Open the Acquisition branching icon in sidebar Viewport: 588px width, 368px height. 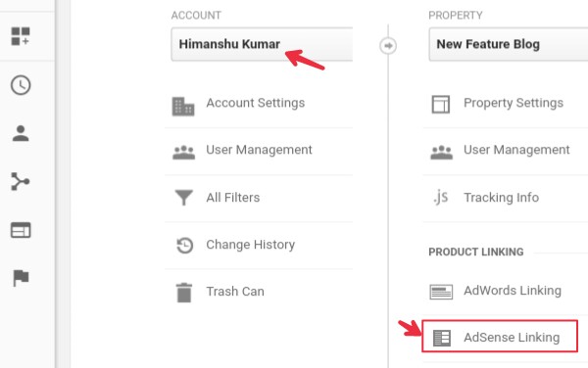(21, 182)
